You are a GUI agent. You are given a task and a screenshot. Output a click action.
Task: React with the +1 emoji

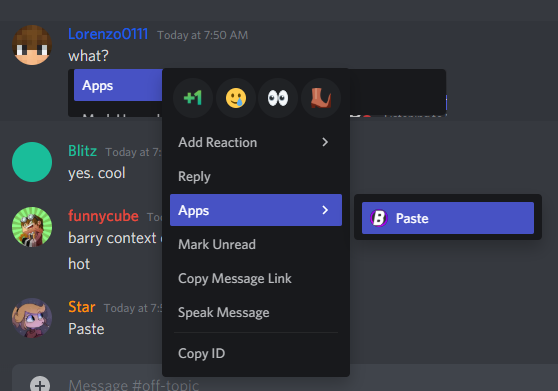tap(193, 98)
